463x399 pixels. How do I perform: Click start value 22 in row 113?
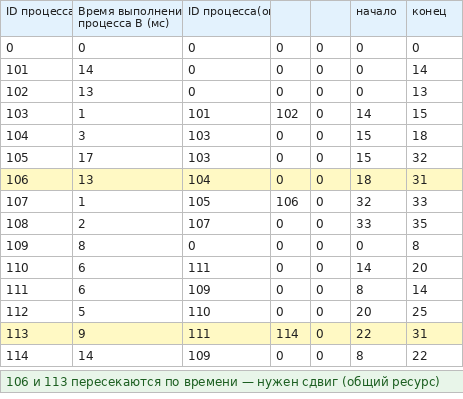coord(378,334)
